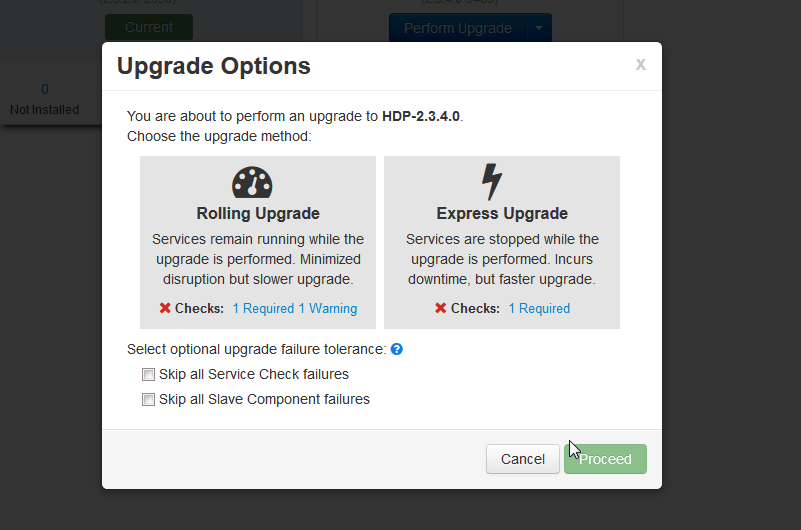Click the green Current button in the background

(149, 27)
